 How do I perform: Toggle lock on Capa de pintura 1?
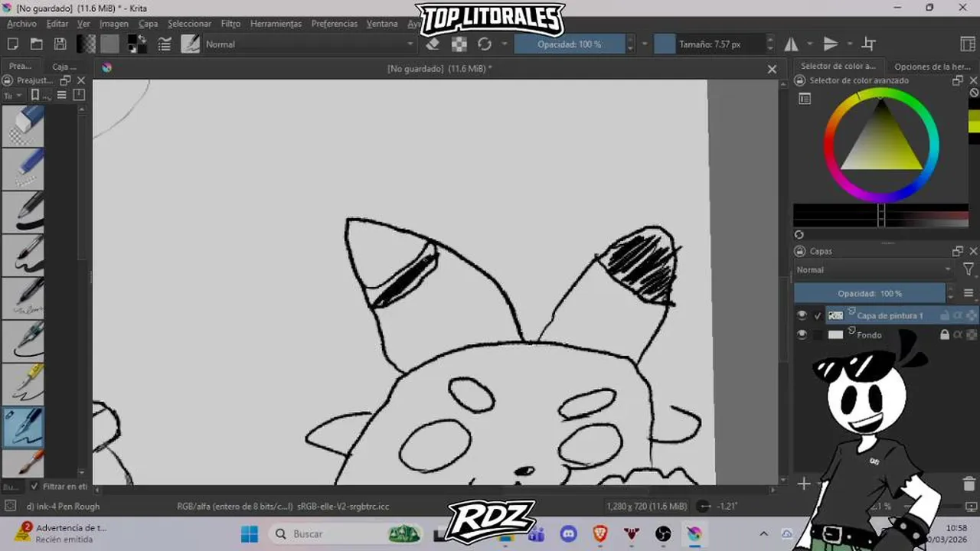(945, 315)
